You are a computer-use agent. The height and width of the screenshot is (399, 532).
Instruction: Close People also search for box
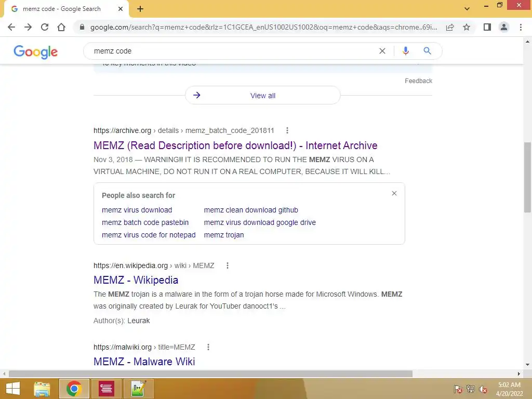tap(394, 193)
